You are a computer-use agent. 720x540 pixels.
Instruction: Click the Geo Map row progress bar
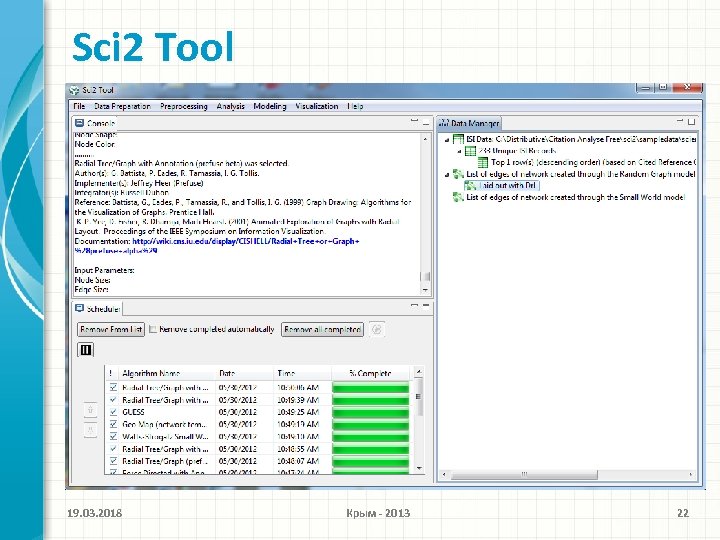pos(370,425)
